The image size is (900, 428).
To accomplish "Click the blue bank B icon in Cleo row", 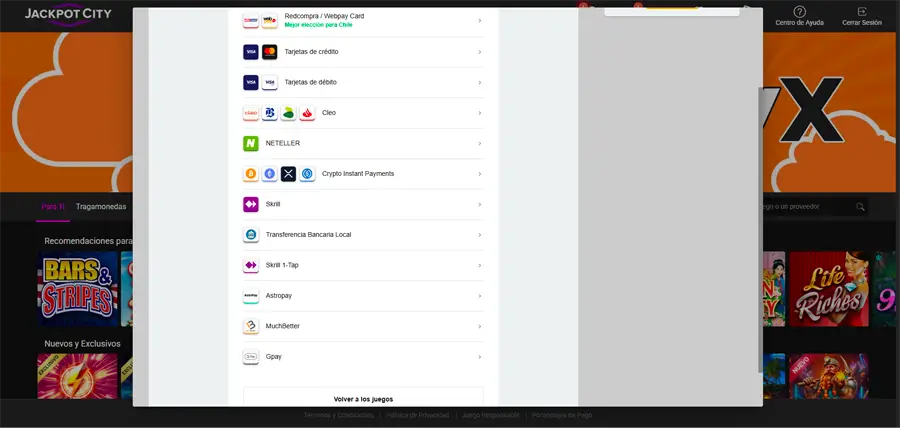I will (270, 113).
